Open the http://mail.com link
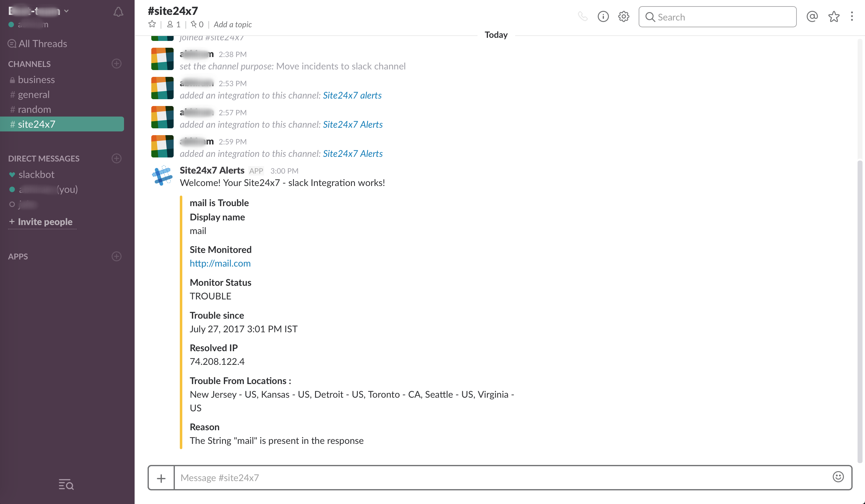 pyautogui.click(x=220, y=263)
